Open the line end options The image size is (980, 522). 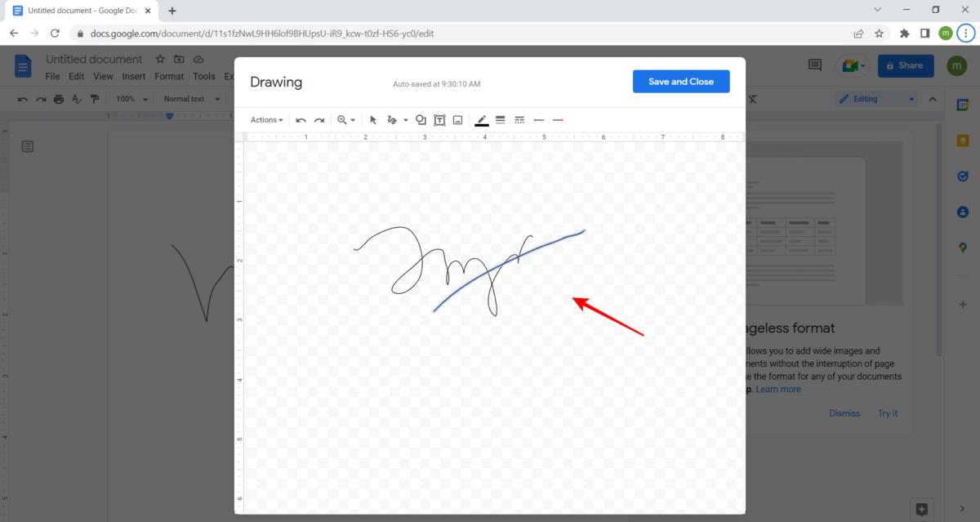[558, 120]
